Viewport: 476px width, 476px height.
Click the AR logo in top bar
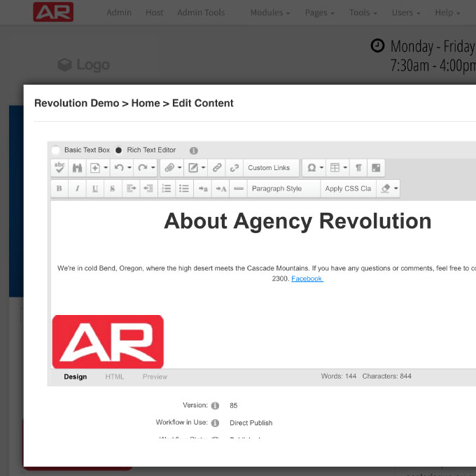[53, 12]
